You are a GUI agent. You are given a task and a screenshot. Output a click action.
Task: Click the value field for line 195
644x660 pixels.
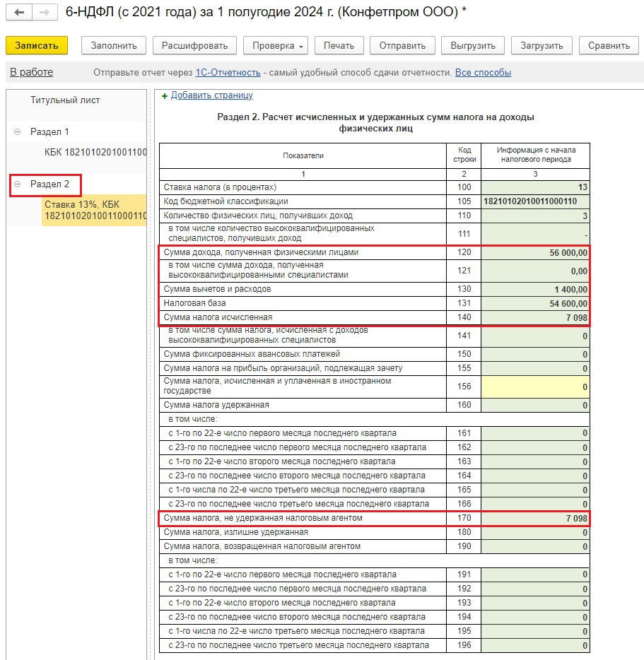535,631
